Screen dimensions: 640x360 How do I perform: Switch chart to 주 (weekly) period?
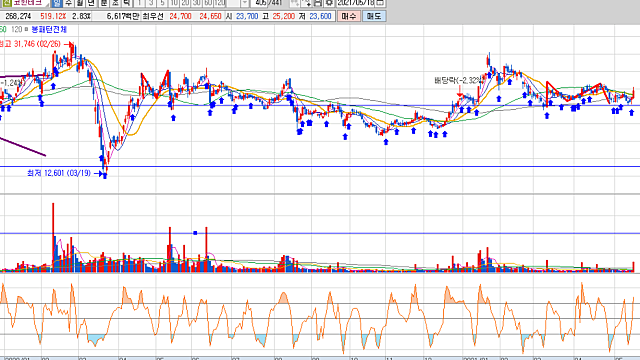pos(68,3)
